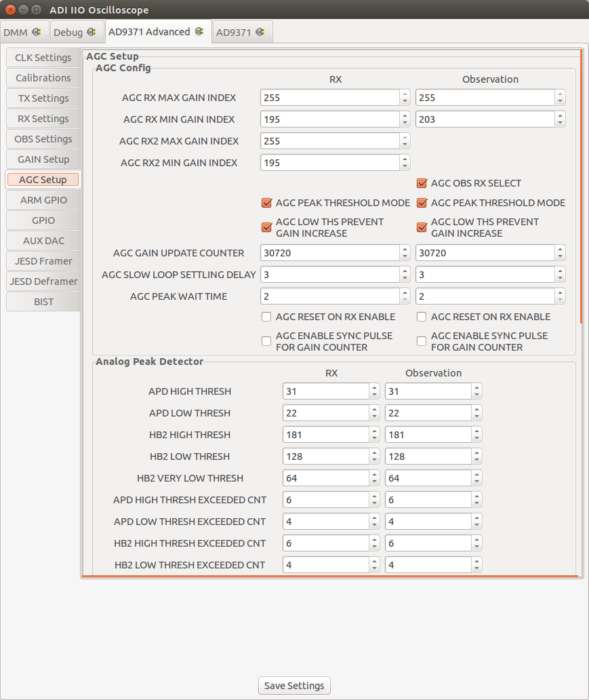Screen dimensions: 589x700
Task: Open the BIST settings panel
Action: tap(43, 302)
